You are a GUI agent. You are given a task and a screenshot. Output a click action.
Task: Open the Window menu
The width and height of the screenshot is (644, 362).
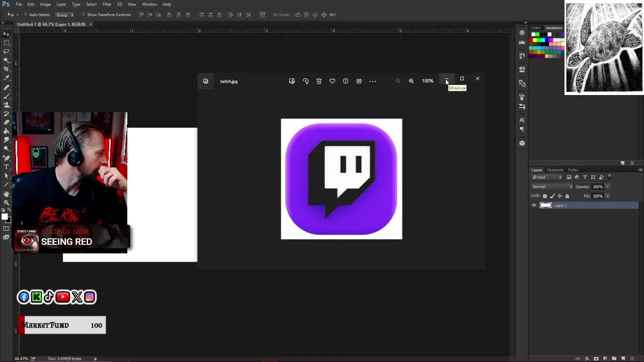(149, 4)
